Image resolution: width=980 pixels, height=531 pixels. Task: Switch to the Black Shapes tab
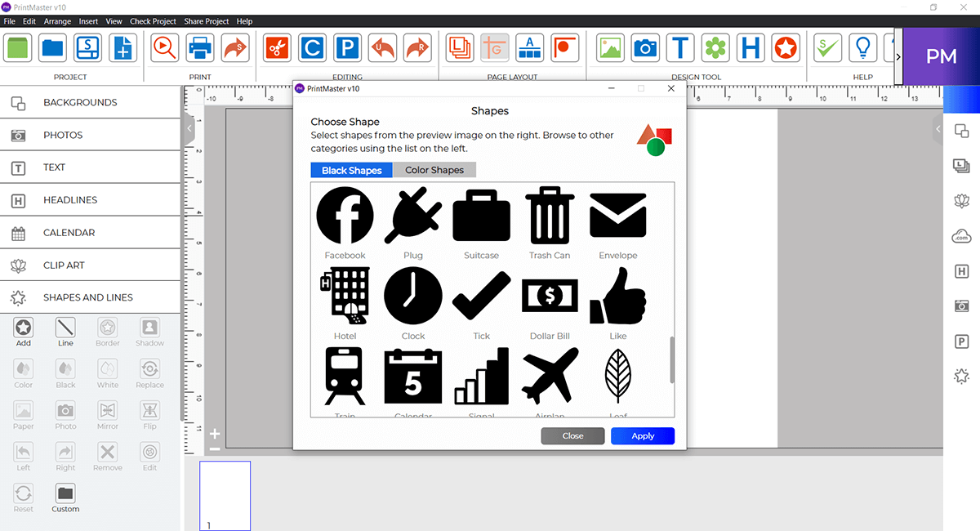click(x=350, y=169)
